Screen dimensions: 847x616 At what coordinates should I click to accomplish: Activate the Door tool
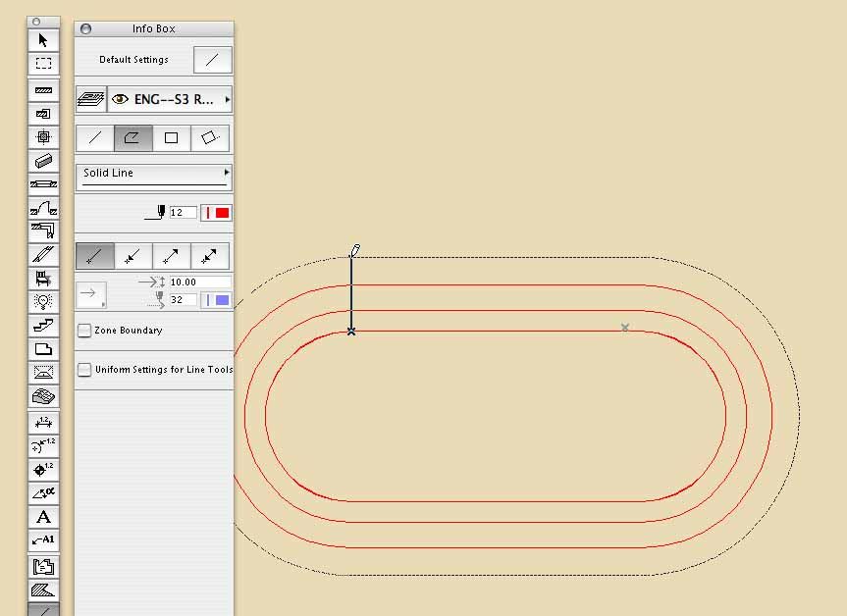pyautogui.click(x=43, y=208)
